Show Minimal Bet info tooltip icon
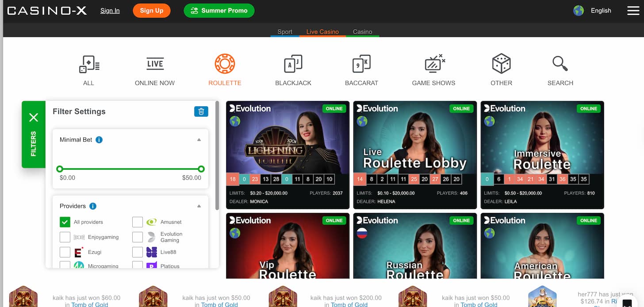 [x=99, y=140]
